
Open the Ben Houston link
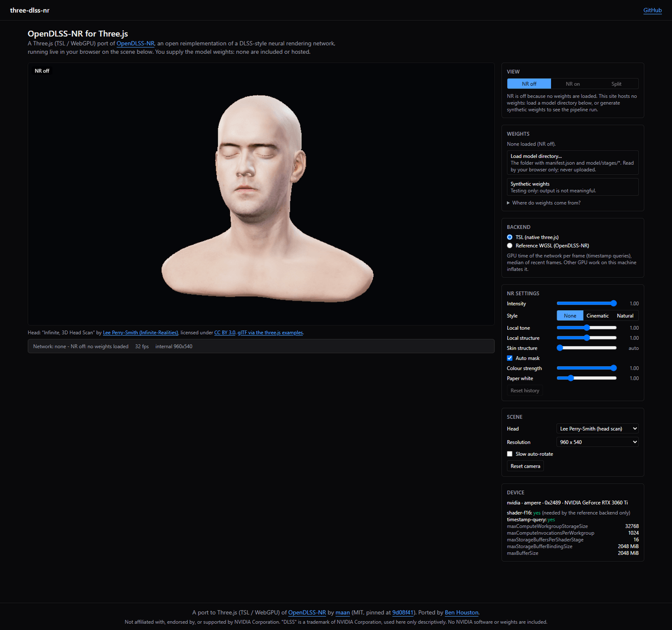coord(462,613)
